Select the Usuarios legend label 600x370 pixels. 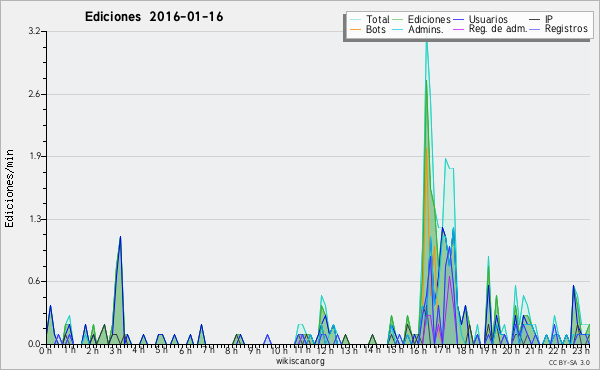click(x=488, y=19)
